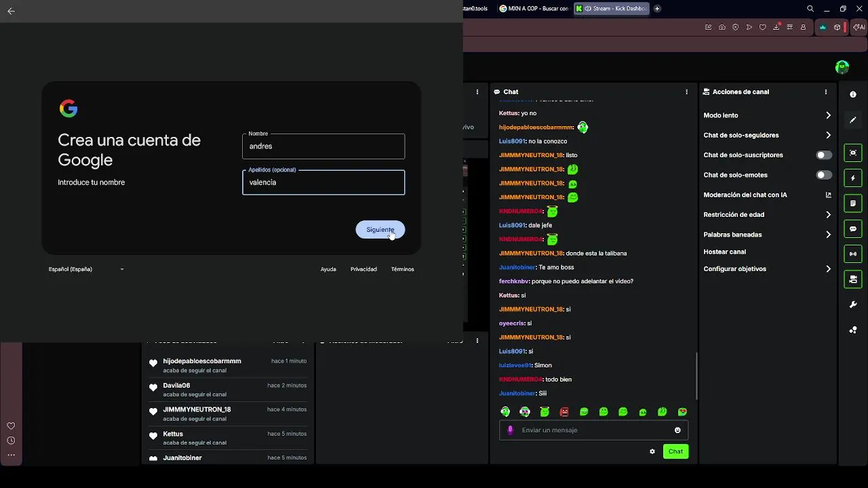The image size is (868, 488).
Task: Click the camera snapshot icon in browser toolbar
Action: tap(722, 27)
